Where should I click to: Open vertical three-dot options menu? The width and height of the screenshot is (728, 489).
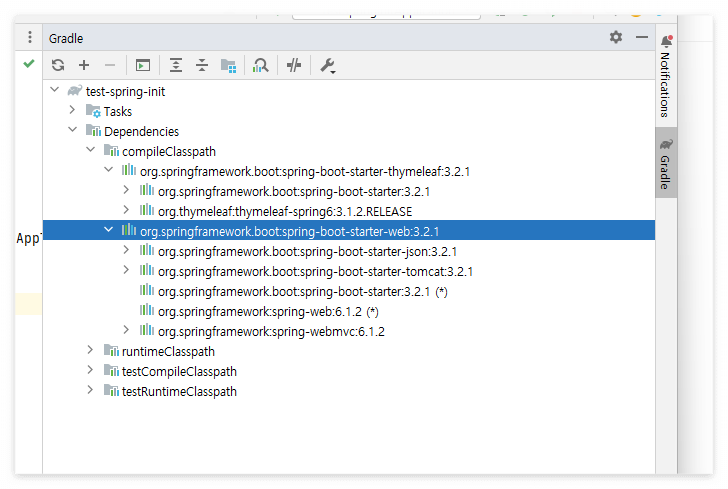pos(30,37)
